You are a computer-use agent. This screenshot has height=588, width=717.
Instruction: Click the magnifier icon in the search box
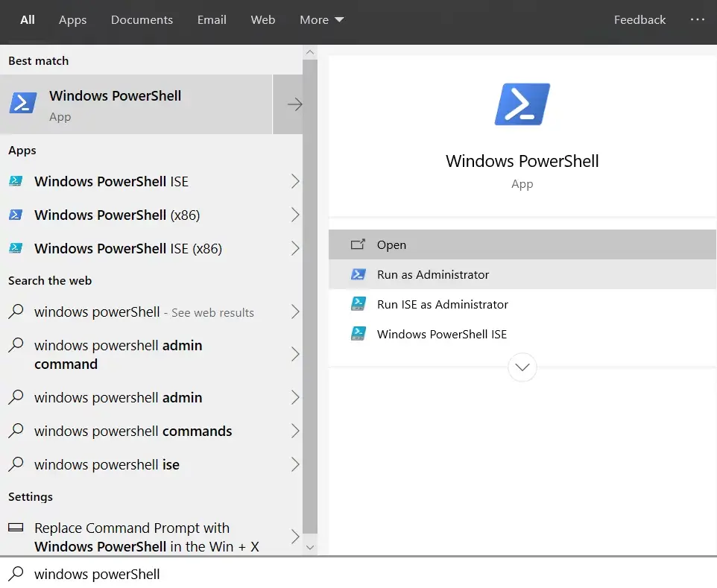tap(16, 573)
